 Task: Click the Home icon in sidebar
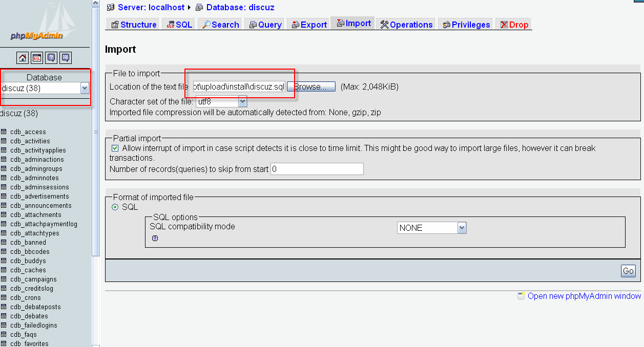(22, 58)
